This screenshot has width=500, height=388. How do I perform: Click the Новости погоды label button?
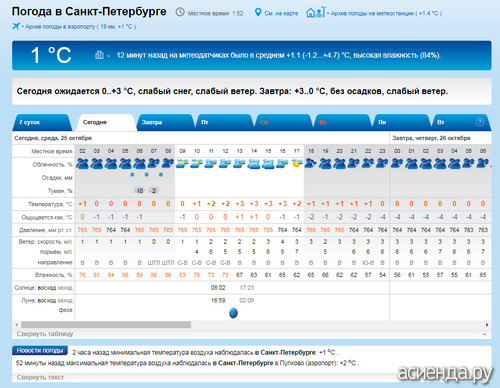40,351
